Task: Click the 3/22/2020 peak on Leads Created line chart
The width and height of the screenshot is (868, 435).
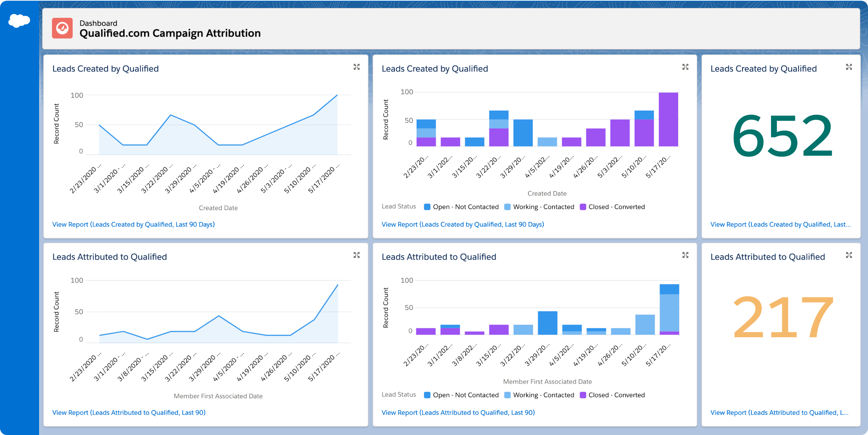Action: click(x=170, y=115)
